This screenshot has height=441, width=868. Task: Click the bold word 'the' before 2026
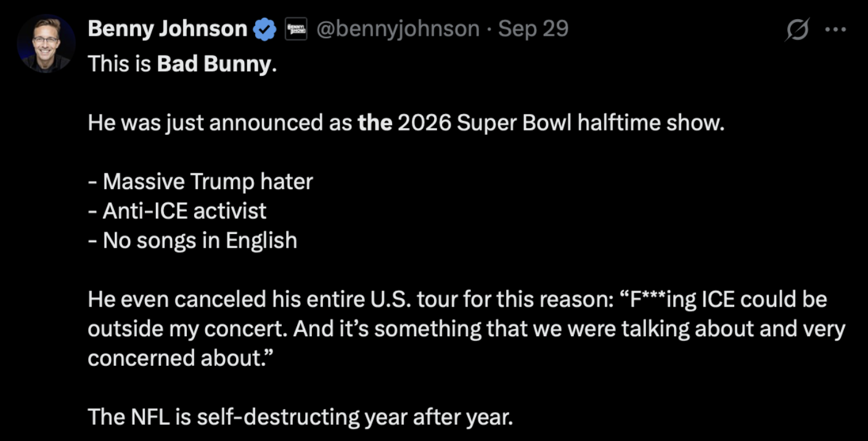375,123
